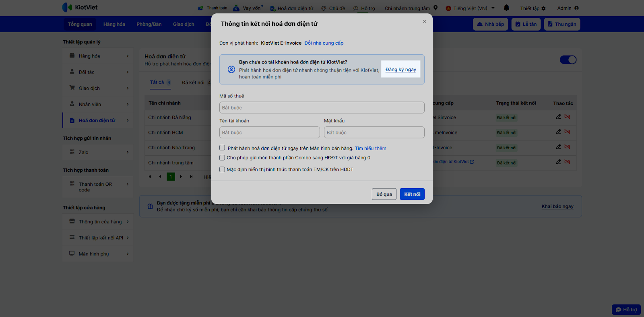Image resolution: width=644 pixels, height=317 pixels.
Task: Expand Nhân viên settings chevron
Action: (x=128, y=104)
